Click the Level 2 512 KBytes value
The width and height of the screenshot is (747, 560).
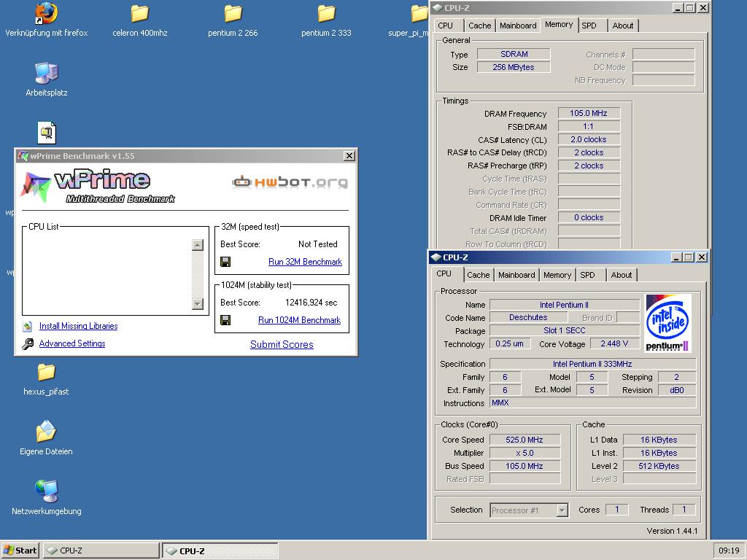tap(659, 466)
